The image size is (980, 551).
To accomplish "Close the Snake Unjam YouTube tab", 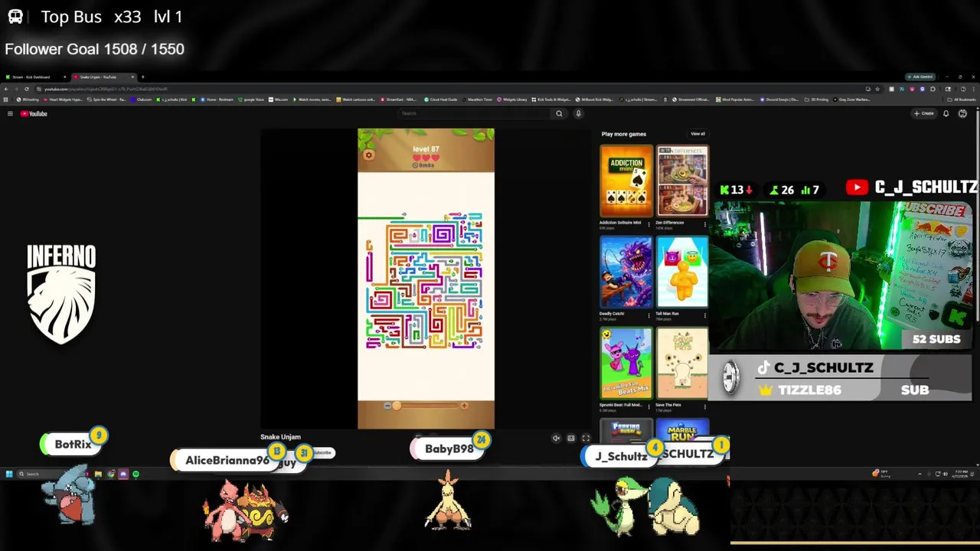I will [x=132, y=77].
